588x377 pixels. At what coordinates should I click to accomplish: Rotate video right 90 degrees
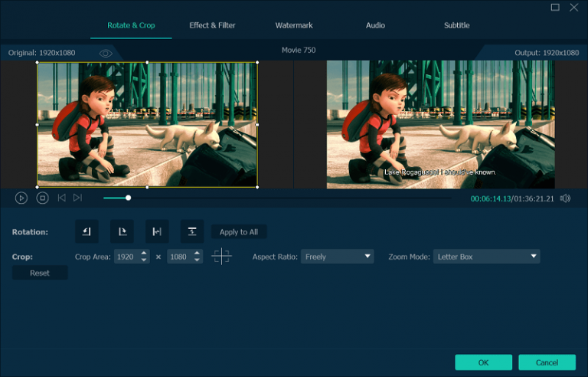tap(122, 231)
